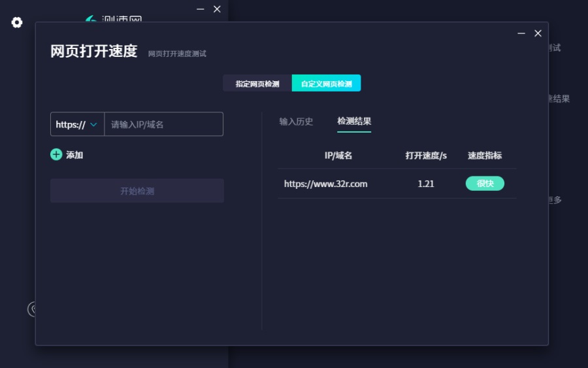The height and width of the screenshot is (368, 588).
Task: Click the 很快 speed indicator badge
Action: coord(485,184)
